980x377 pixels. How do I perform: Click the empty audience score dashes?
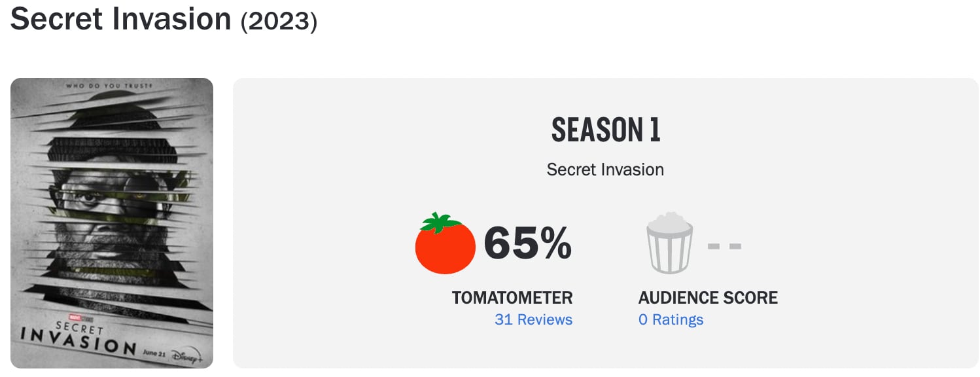[724, 246]
